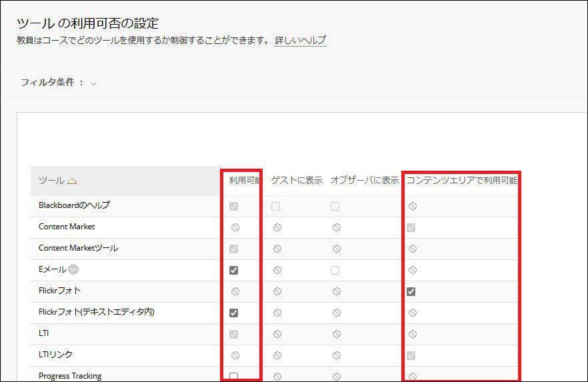Viewport: 588px width, 382px height.
Task: Enable Progress Tracking 利用可能 checkbox
Action: click(x=233, y=377)
